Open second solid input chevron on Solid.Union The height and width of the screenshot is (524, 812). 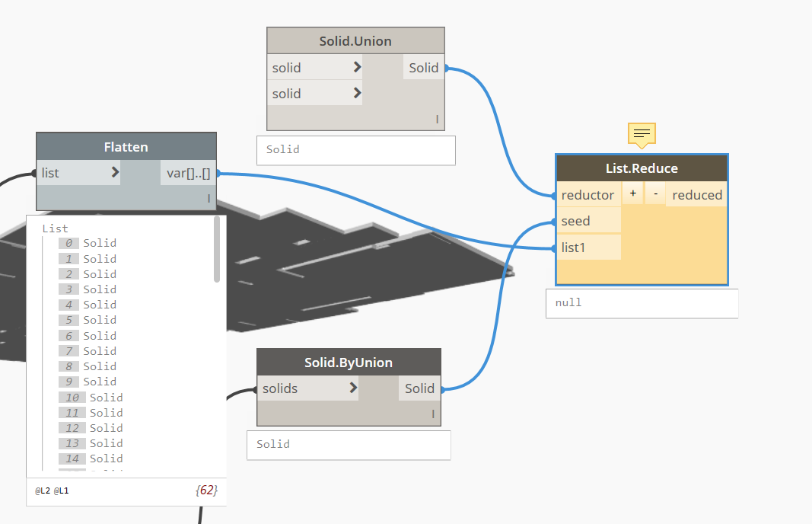[357, 93]
